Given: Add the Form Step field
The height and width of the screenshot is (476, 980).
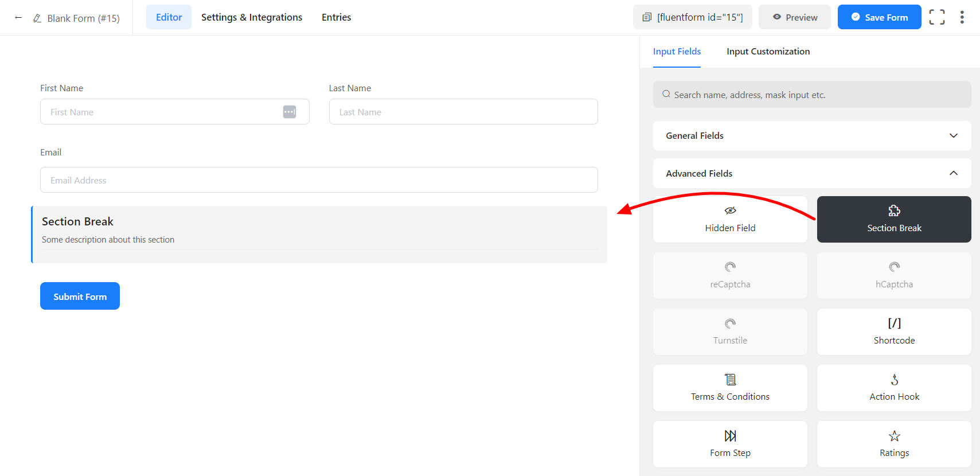Looking at the screenshot, I should [729, 444].
